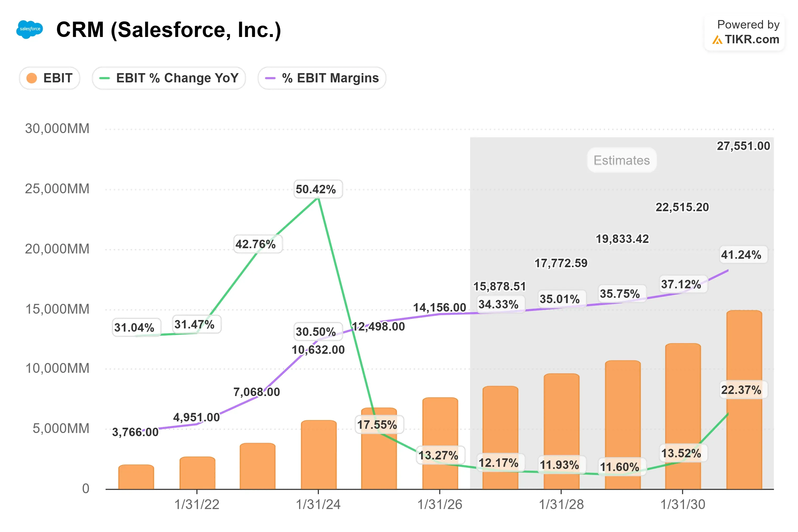This screenshot has height=532, width=798.
Task: Select the 31.04% growth data label
Action: [x=136, y=327]
